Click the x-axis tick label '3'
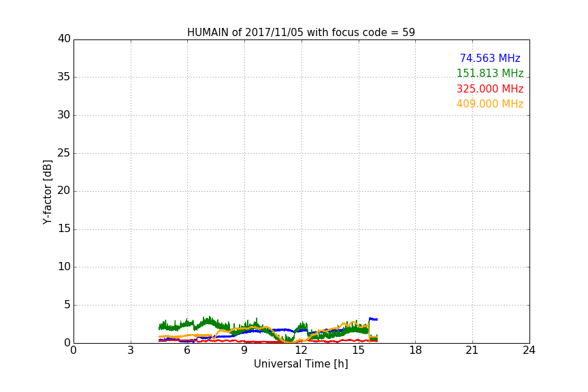The image size is (588, 392). 131,350
